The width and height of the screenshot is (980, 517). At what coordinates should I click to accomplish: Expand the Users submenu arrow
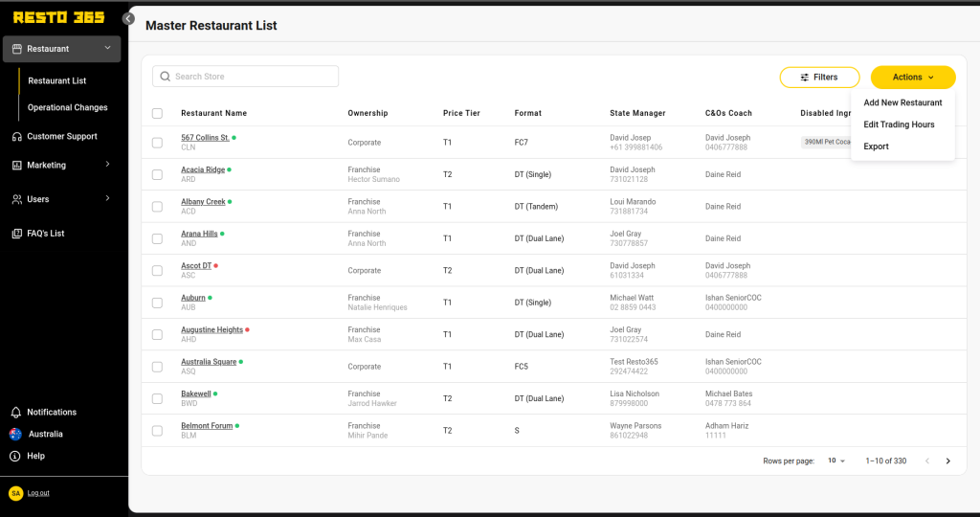pyautogui.click(x=107, y=198)
